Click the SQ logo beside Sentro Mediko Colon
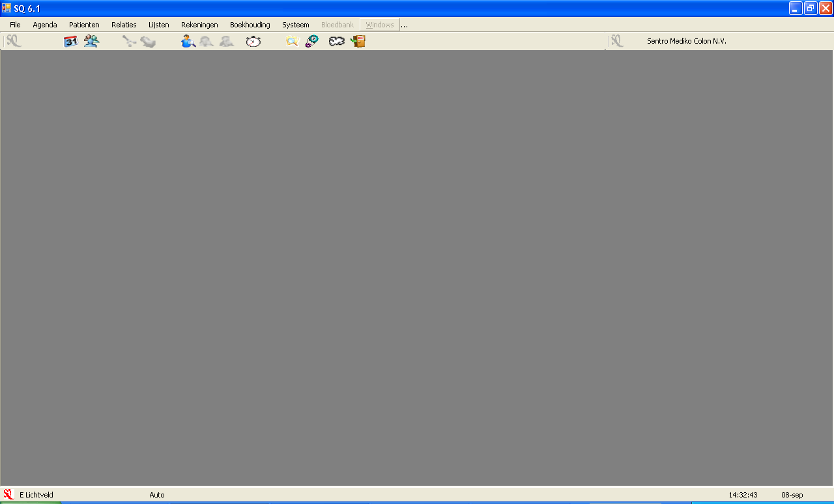The height and width of the screenshot is (504, 834). pyautogui.click(x=617, y=42)
